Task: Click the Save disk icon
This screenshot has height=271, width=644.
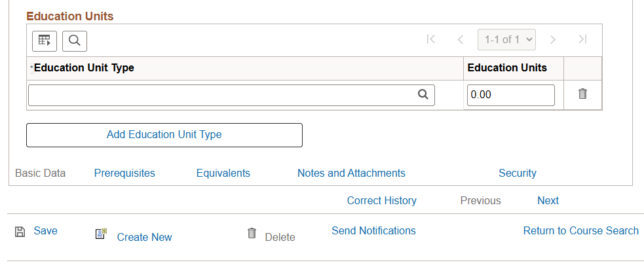Action: pos(20,231)
